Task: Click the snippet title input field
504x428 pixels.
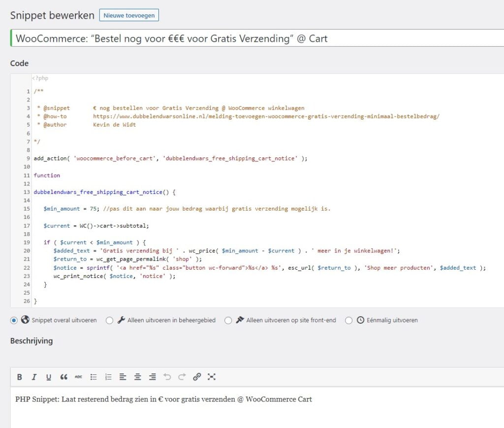Action: (x=256, y=38)
